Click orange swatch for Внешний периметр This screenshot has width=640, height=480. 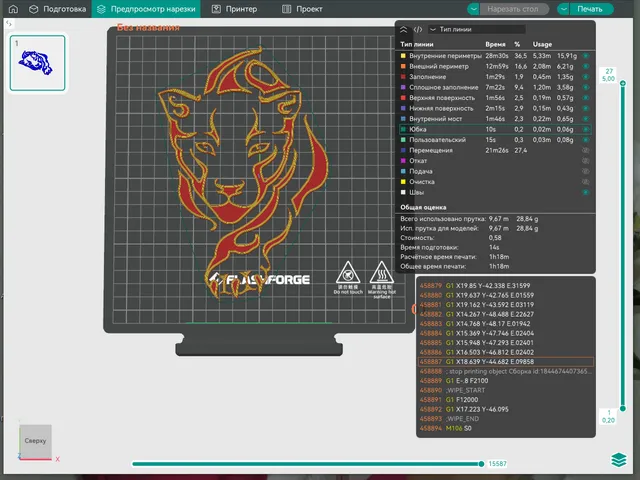[x=403, y=66]
